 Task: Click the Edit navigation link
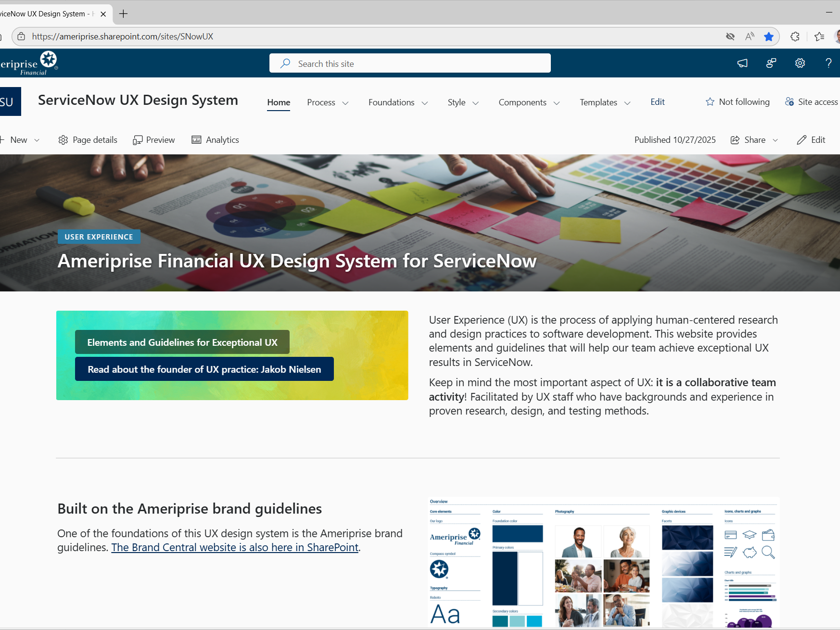pos(657,102)
